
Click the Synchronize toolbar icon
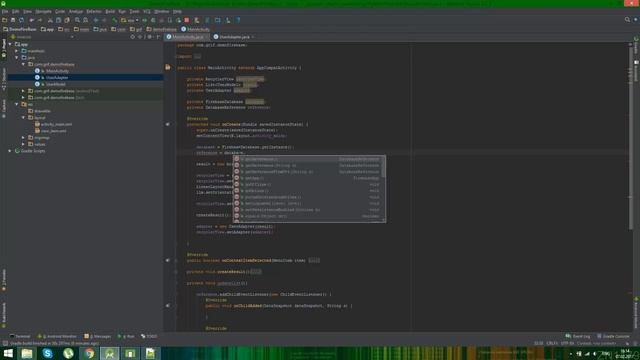21,20
